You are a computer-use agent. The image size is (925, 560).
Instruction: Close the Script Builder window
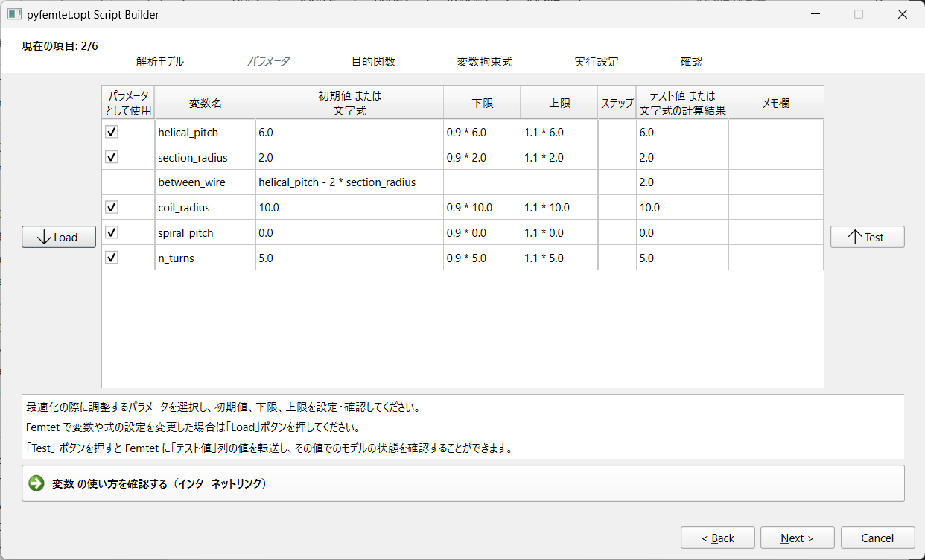coord(902,14)
